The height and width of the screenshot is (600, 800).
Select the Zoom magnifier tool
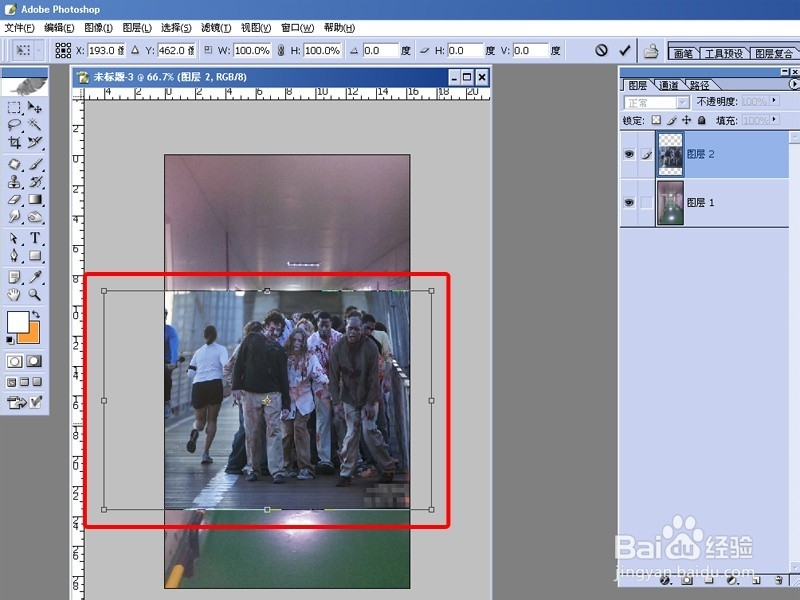pos(35,294)
